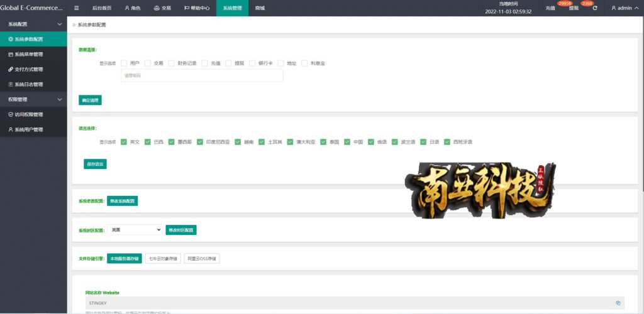Check the 财务记录 checkbox
Image resolution: width=644 pixels, height=314 pixels.
tap(171, 63)
